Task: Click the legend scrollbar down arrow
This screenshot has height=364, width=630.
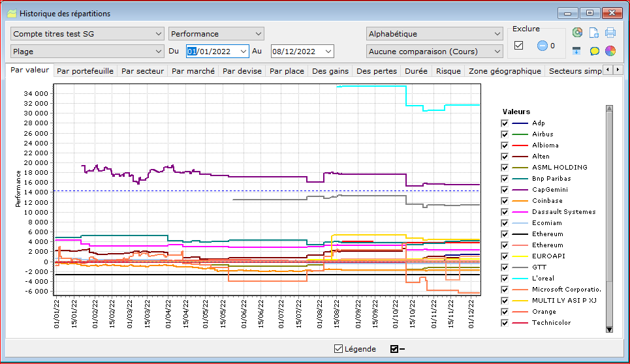Action: [609, 329]
